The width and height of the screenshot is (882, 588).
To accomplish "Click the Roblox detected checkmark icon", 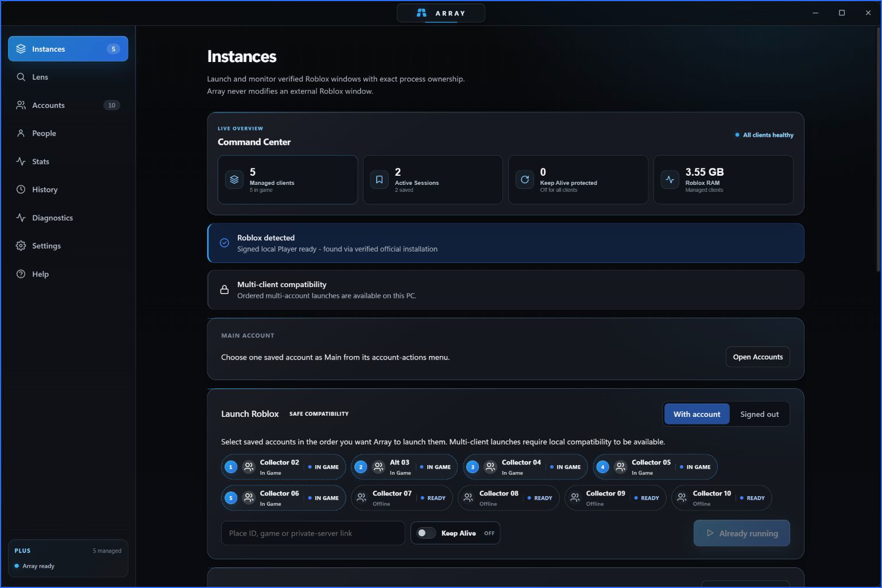I will (225, 243).
